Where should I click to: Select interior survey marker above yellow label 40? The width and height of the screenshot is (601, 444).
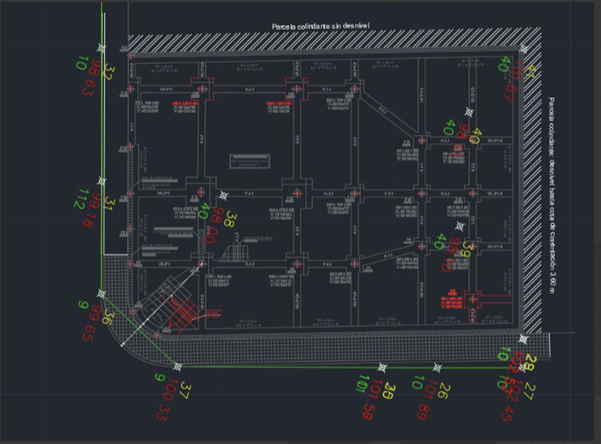click(x=469, y=112)
